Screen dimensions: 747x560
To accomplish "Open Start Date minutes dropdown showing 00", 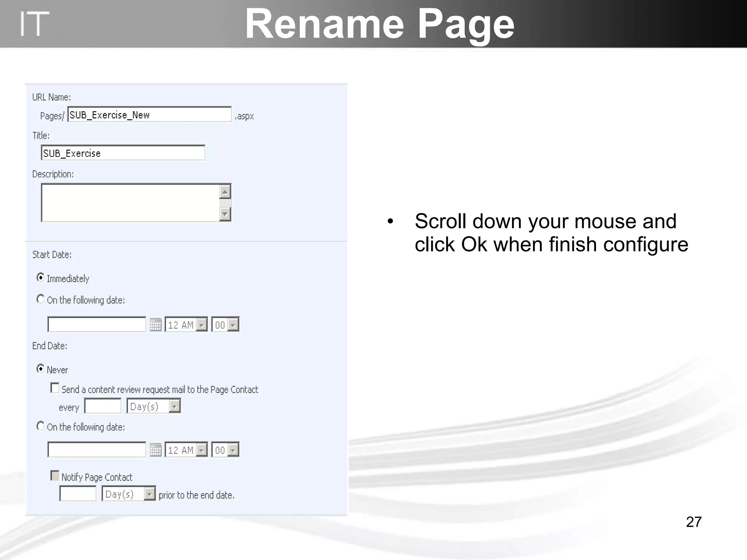I will 225,324.
